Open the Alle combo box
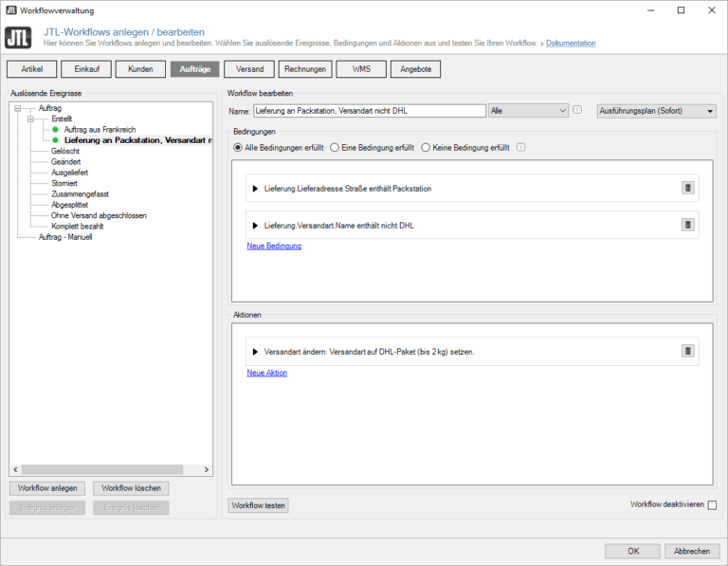The width and height of the screenshot is (728, 566). pyautogui.click(x=527, y=111)
